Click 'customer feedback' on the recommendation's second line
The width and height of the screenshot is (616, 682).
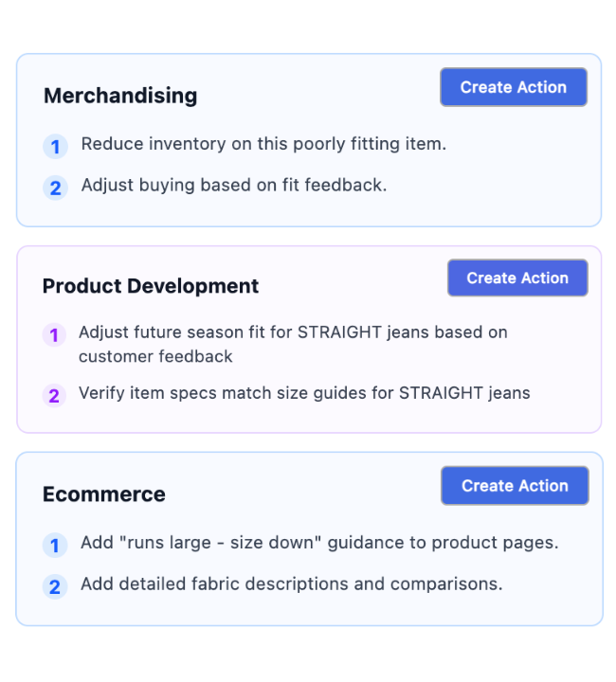(155, 357)
